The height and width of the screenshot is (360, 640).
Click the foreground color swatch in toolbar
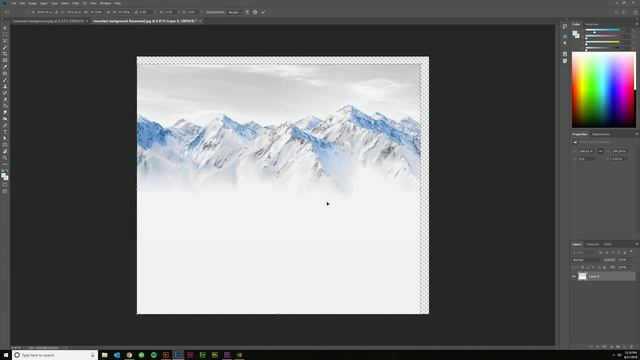4,176
